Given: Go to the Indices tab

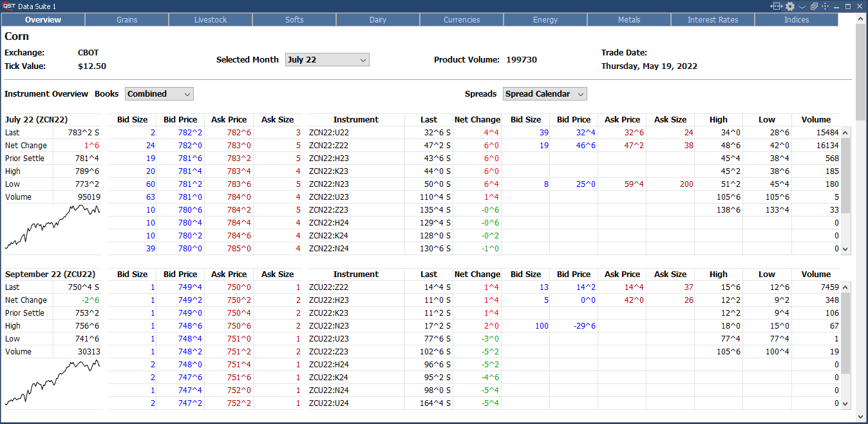Looking at the screenshot, I should click(x=797, y=19).
